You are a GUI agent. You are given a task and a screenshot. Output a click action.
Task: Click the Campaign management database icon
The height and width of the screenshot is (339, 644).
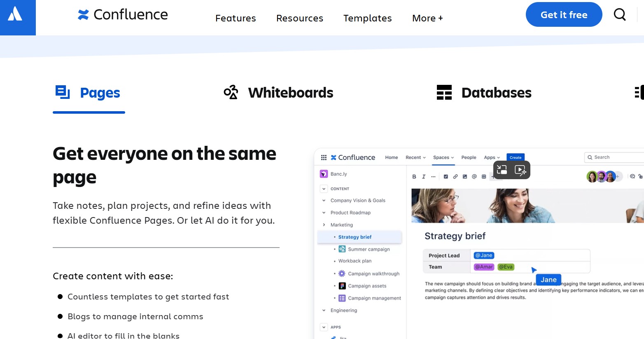[x=342, y=298]
